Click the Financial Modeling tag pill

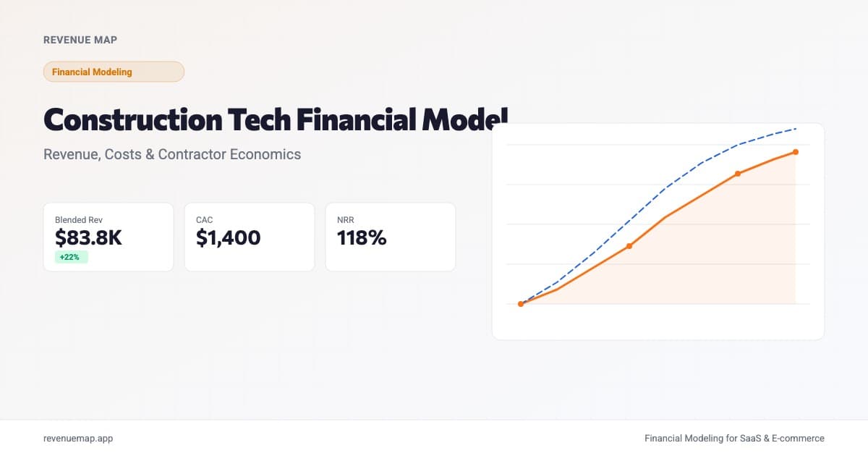[x=114, y=72]
